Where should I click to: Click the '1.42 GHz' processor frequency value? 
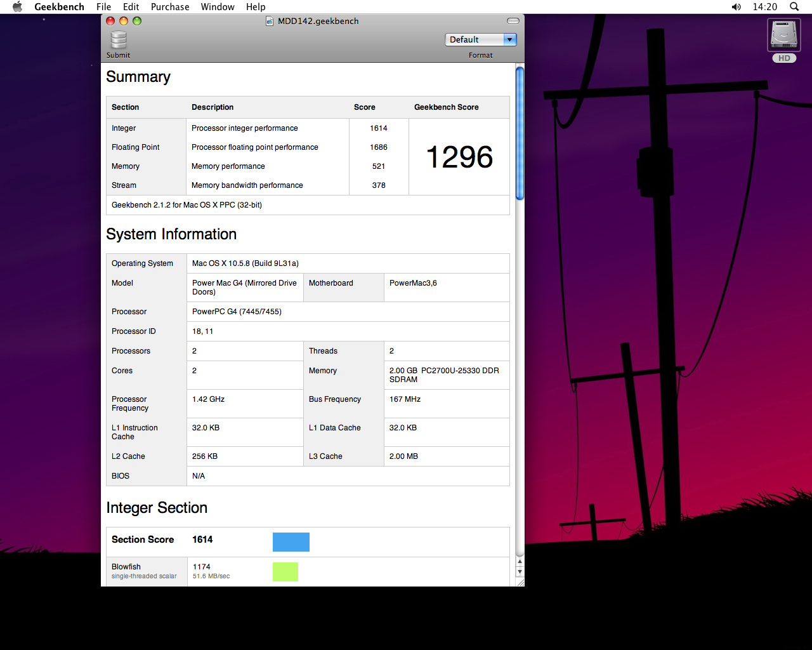208,399
